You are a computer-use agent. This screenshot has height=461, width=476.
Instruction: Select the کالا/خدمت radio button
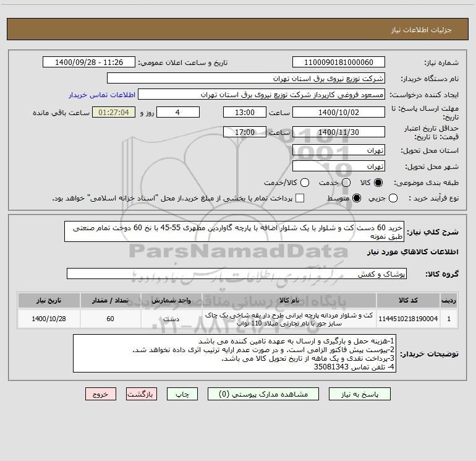pos(305,183)
